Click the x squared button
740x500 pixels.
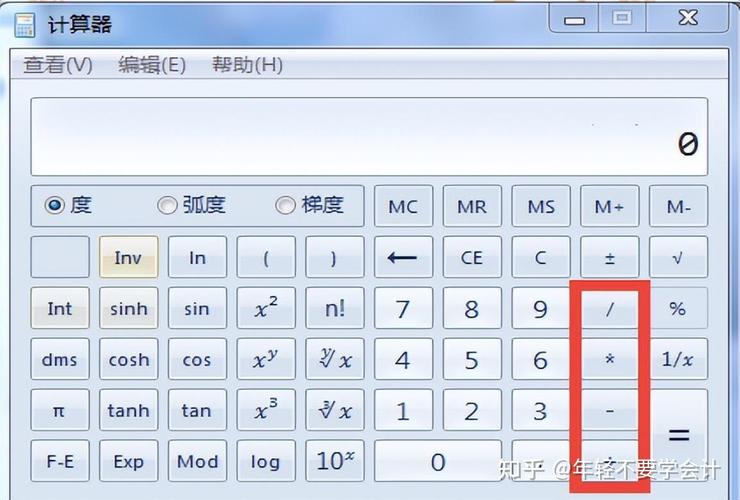265,309
